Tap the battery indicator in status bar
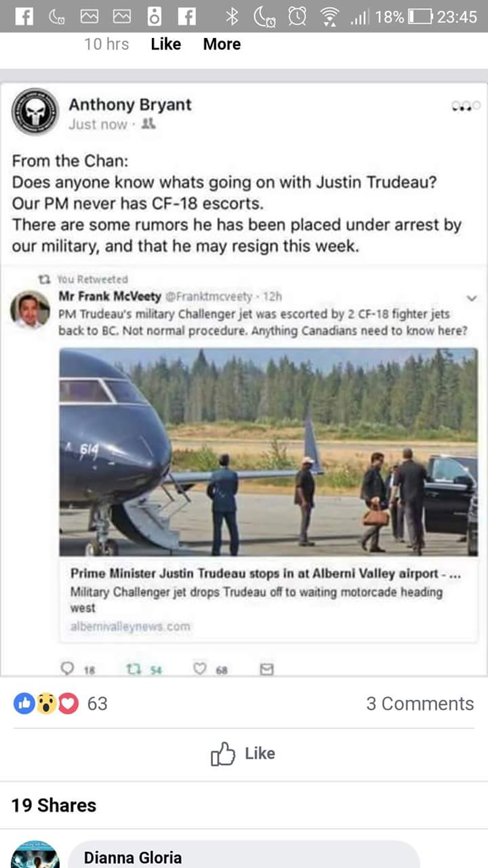 pos(420,16)
